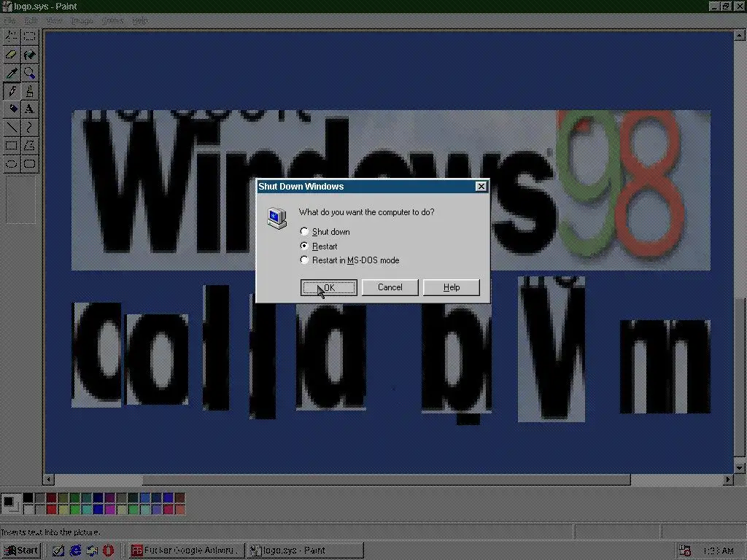Select the Rectangle shape tool
This screenshot has height=560, width=747.
click(12, 145)
